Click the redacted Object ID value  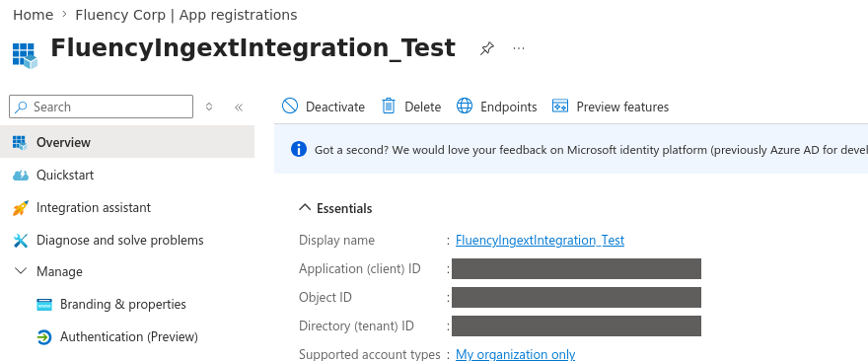pyautogui.click(x=576, y=297)
